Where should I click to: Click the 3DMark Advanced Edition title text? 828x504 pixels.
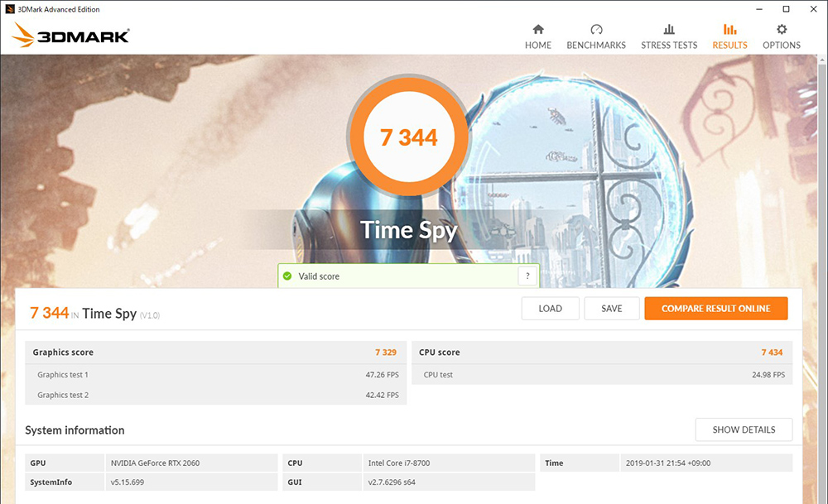pos(59,9)
